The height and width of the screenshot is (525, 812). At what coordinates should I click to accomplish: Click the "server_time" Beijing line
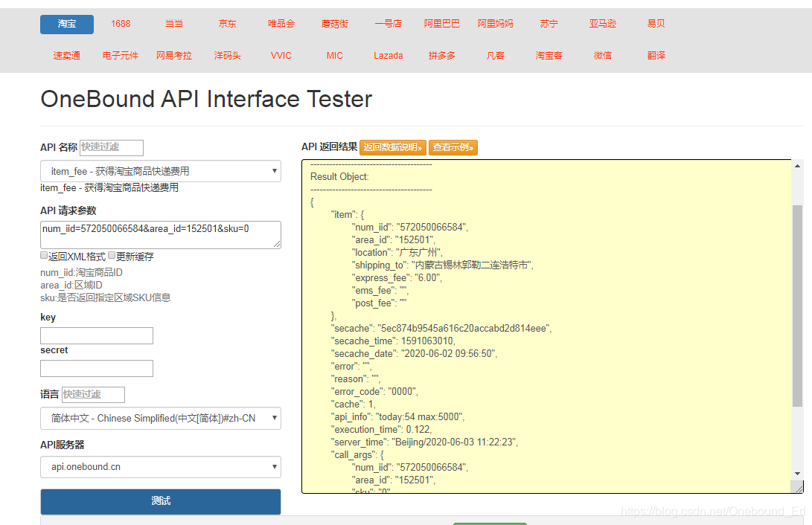(x=425, y=442)
